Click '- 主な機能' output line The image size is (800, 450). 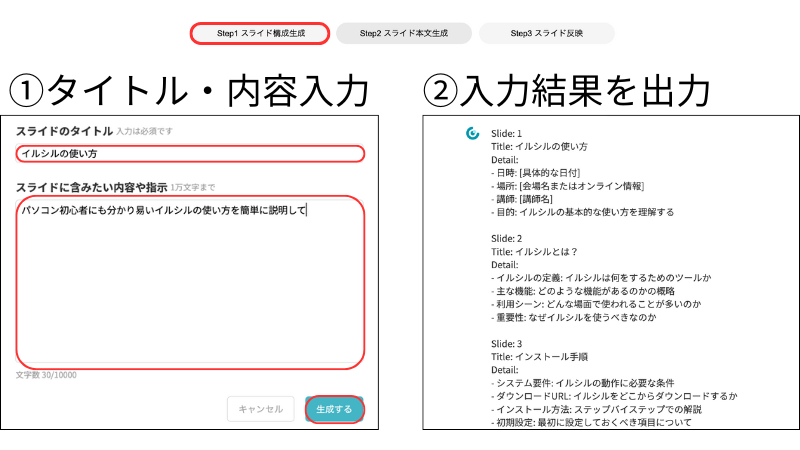coord(583,291)
